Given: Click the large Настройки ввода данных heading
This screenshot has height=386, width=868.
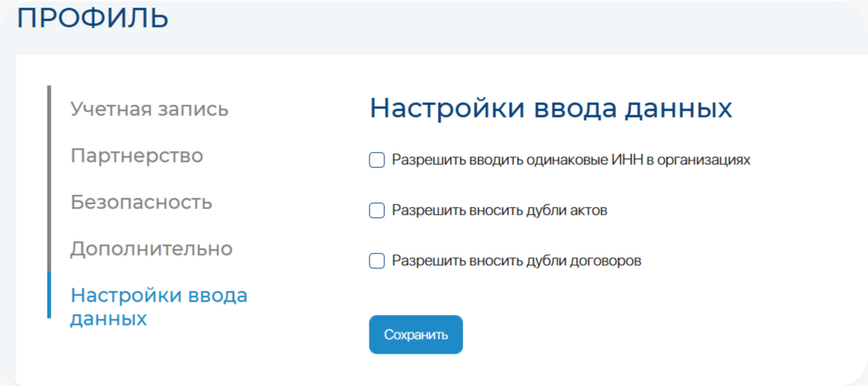Looking at the screenshot, I should pyautogui.click(x=551, y=109).
